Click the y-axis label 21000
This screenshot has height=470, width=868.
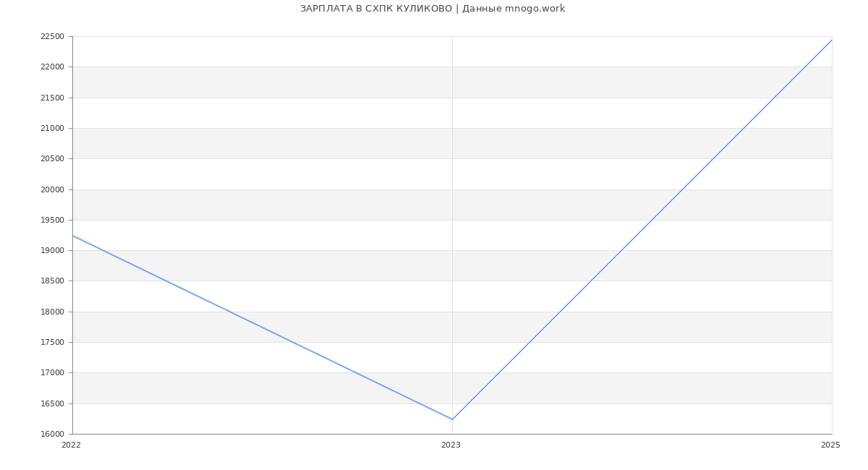(x=52, y=128)
